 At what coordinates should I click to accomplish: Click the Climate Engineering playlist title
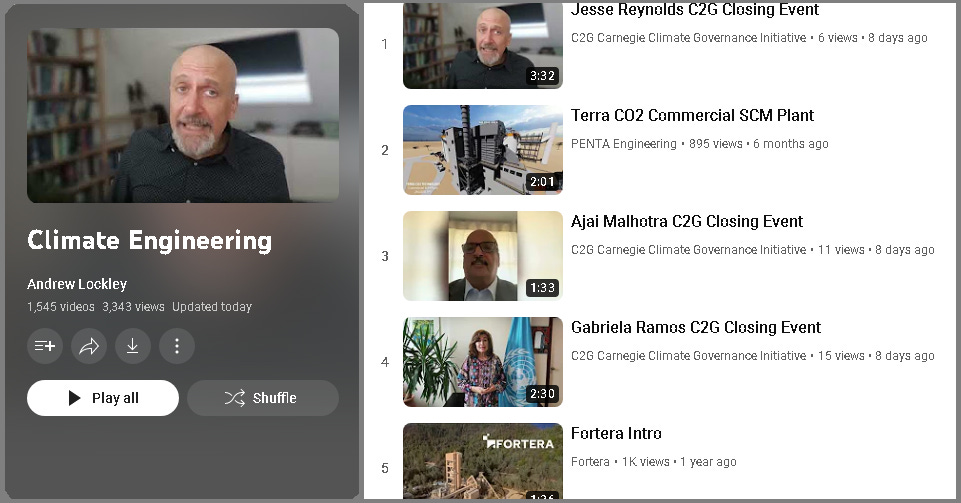click(150, 241)
